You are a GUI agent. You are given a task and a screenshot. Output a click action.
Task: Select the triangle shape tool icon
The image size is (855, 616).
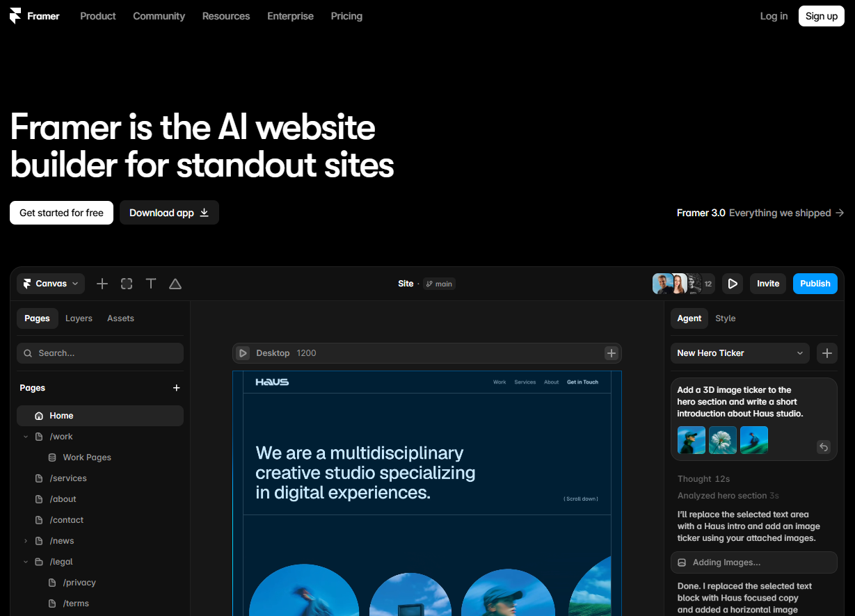[x=175, y=284]
